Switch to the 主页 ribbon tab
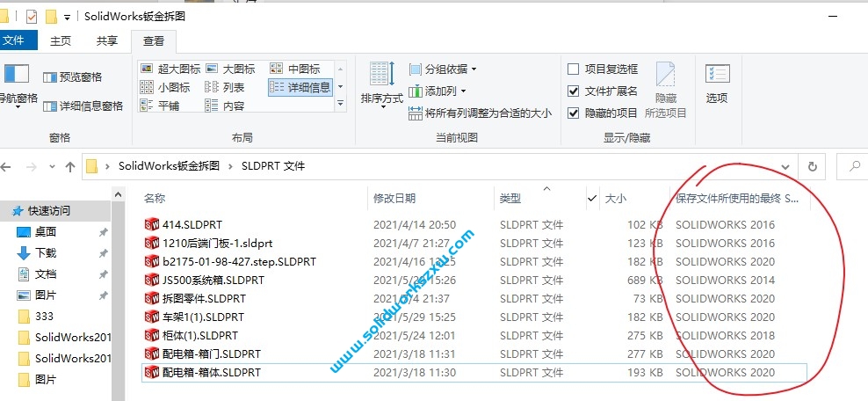 coord(61,40)
